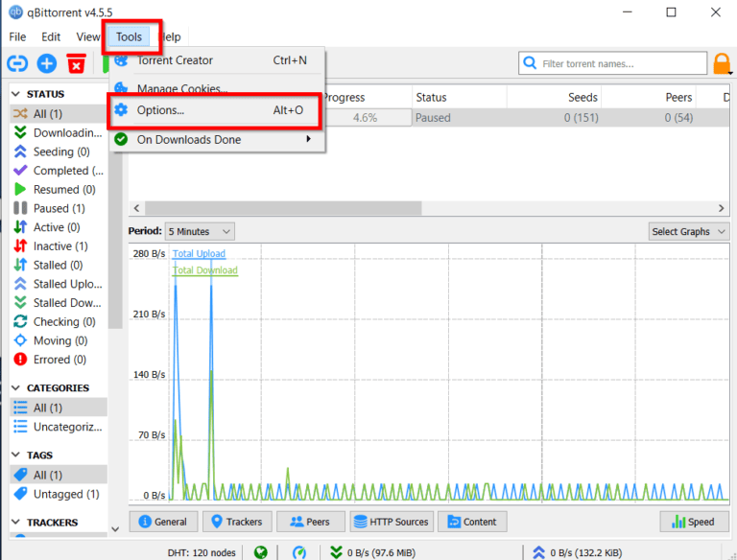Collapse the STATUS section
The width and height of the screenshot is (737, 560).
(15, 94)
